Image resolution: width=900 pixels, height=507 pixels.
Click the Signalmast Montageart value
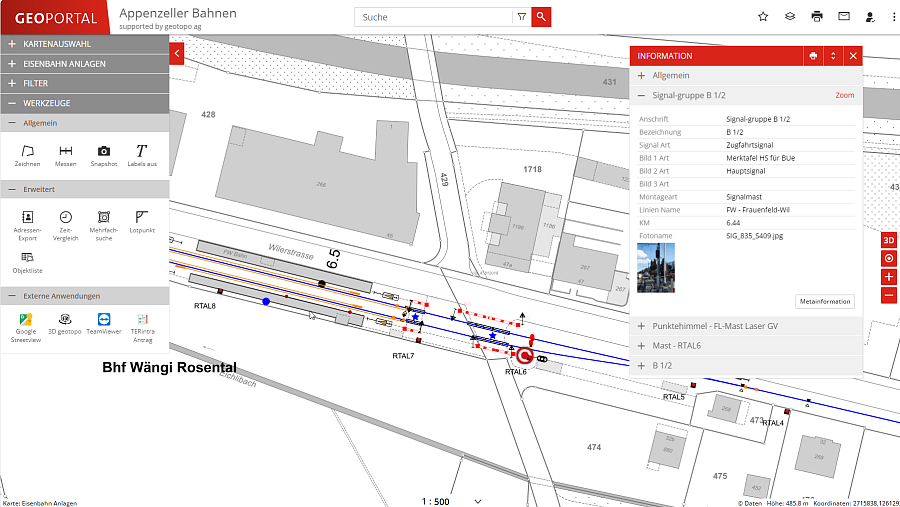tap(744, 197)
